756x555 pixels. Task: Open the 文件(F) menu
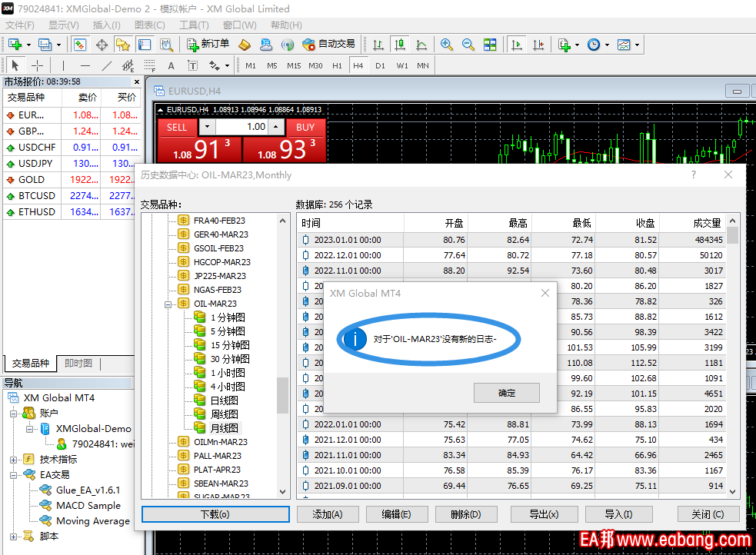click(x=20, y=25)
